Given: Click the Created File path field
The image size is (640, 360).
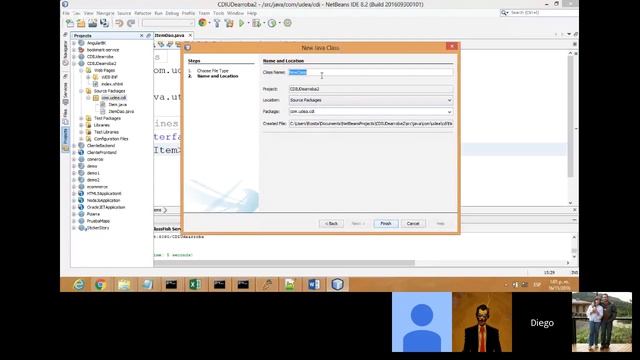Looking at the screenshot, I should point(371,123).
